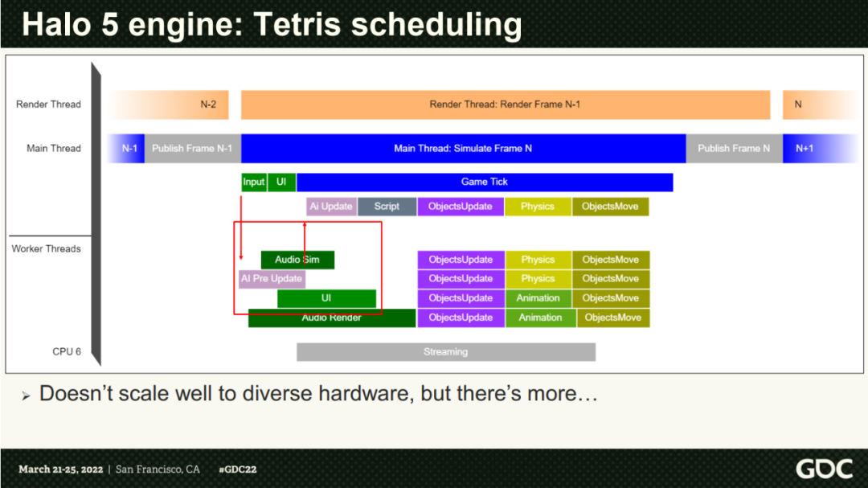Select the 'Script' block
Screen dimensions: 868x488
coord(387,207)
